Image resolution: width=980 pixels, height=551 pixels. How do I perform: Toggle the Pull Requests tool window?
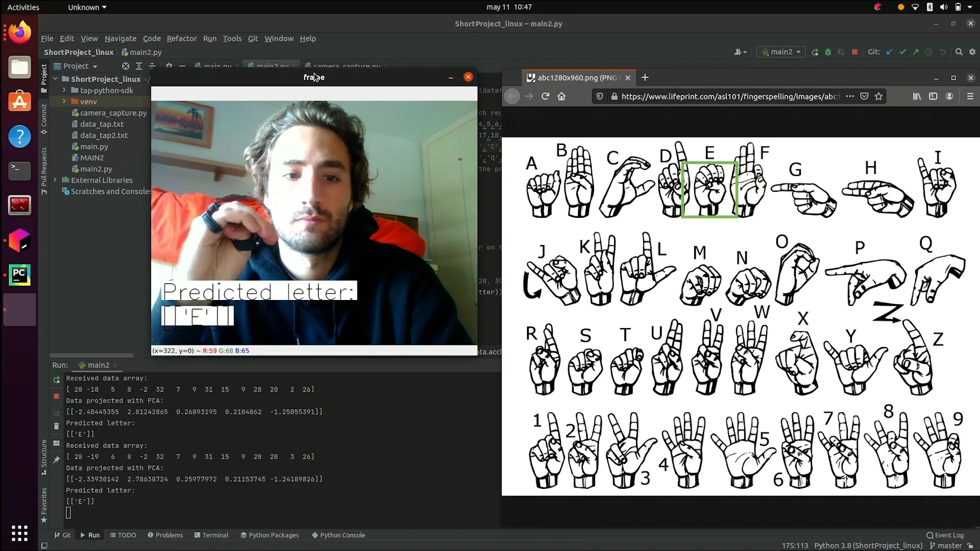click(44, 171)
